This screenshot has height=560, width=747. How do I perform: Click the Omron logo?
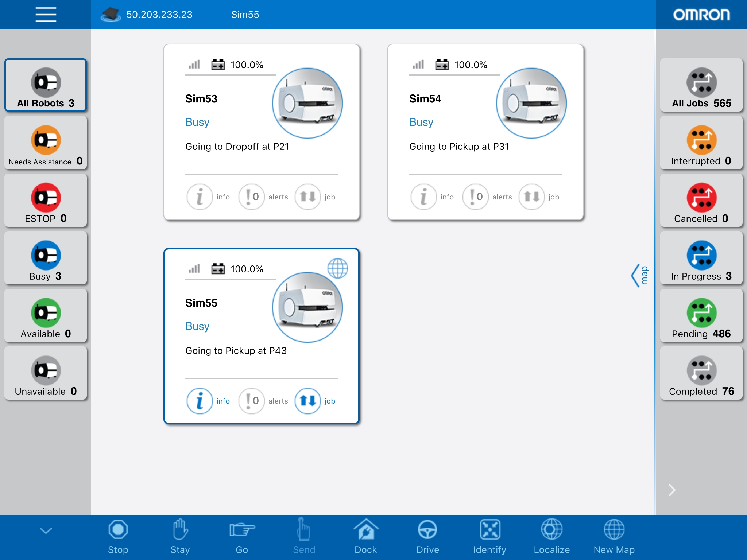pyautogui.click(x=701, y=15)
